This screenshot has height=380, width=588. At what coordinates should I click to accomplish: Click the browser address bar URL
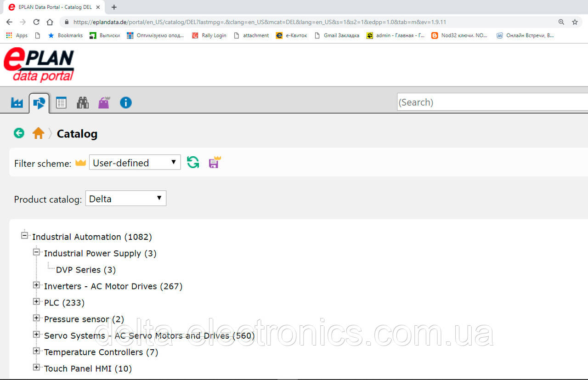[260, 22]
